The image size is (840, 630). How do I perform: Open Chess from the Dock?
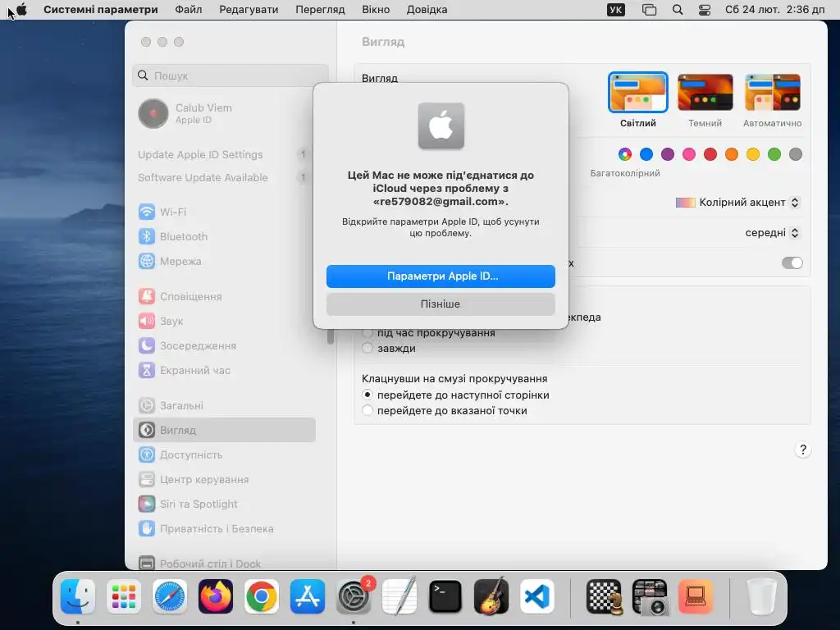(x=604, y=596)
